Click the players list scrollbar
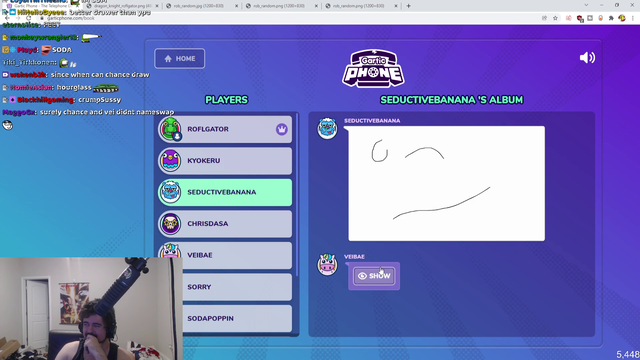 coord(297,195)
